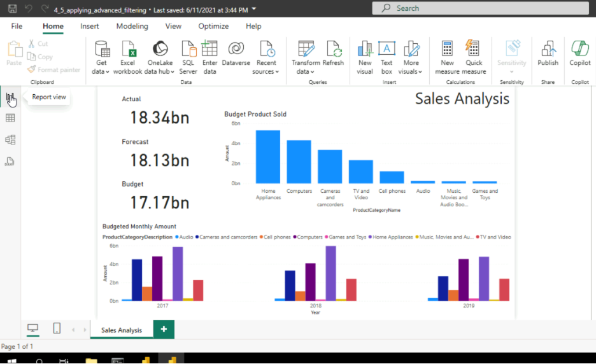The width and height of the screenshot is (596, 364).
Task: Switch to Model view
Action: click(x=10, y=140)
